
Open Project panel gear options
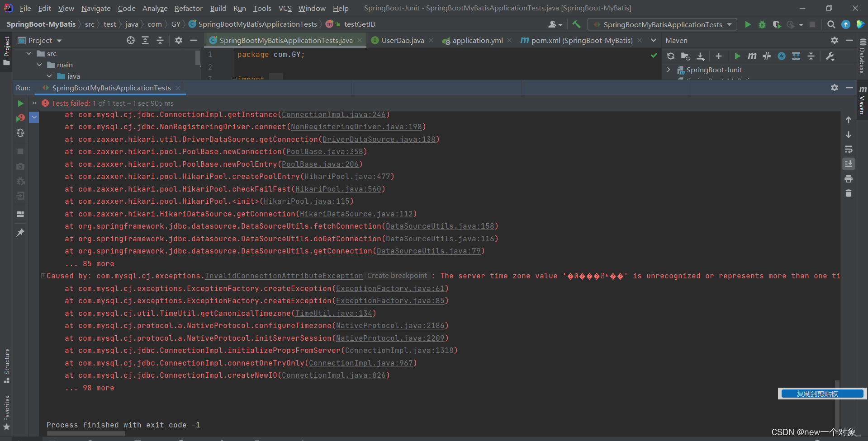(179, 40)
